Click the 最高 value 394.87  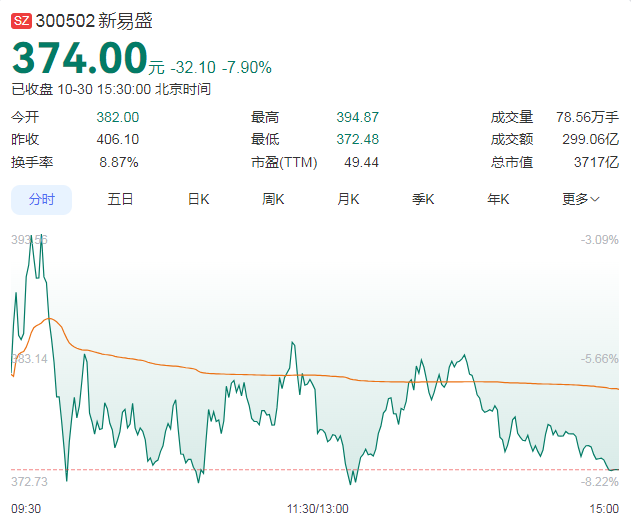[357, 117]
